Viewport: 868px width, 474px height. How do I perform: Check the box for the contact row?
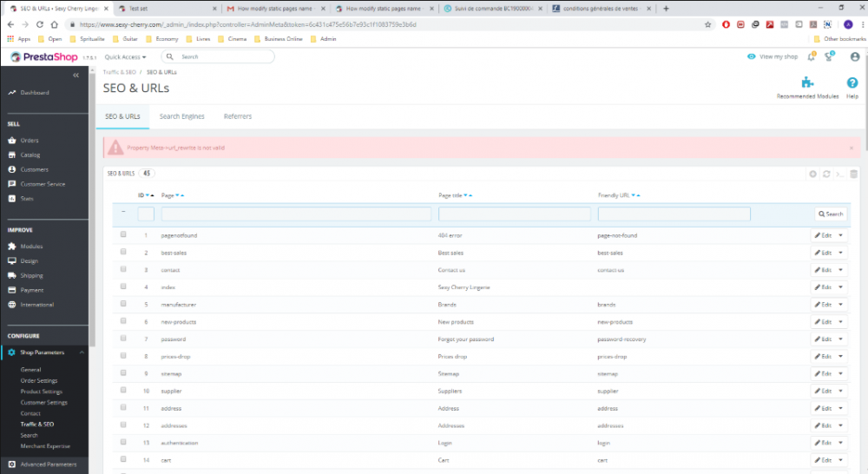123,269
